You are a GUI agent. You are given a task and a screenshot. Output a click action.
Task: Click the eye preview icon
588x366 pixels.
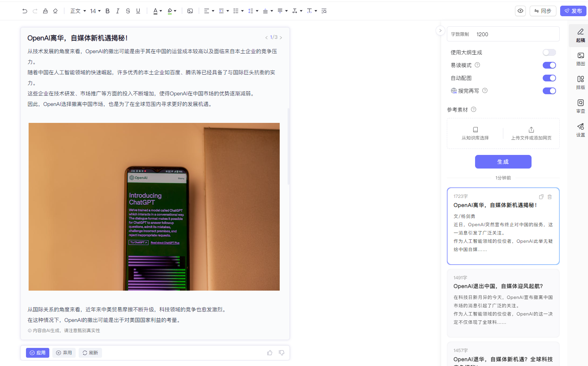click(x=520, y=11)
